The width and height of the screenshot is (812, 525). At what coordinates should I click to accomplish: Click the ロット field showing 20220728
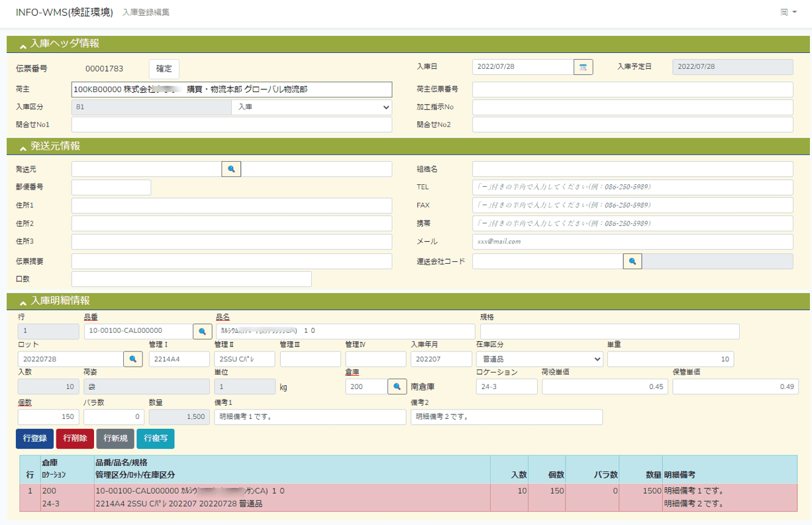point(71,359)
